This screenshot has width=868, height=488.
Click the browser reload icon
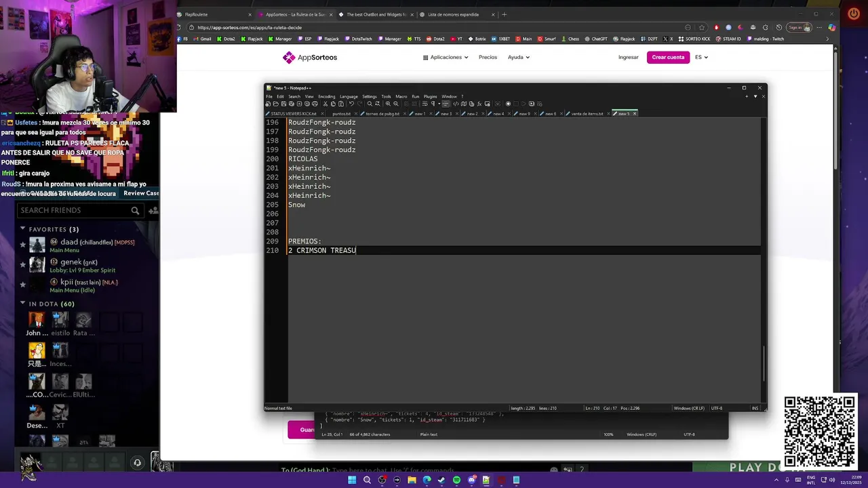pyautogui.click(x=179, y=28)
